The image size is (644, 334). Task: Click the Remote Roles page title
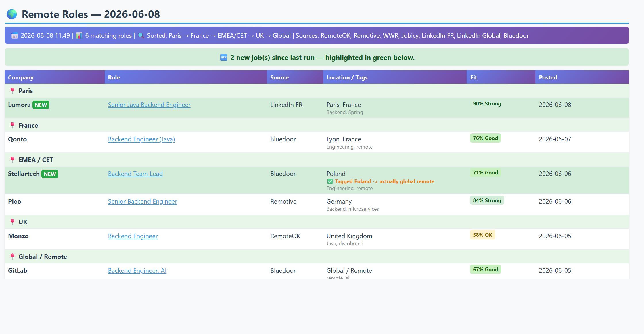point(91,14)
